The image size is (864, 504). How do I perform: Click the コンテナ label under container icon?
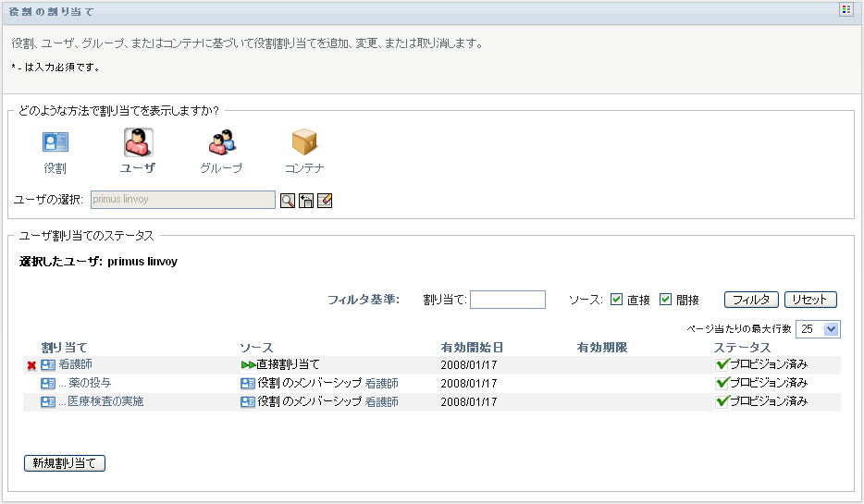click(304, 168)
